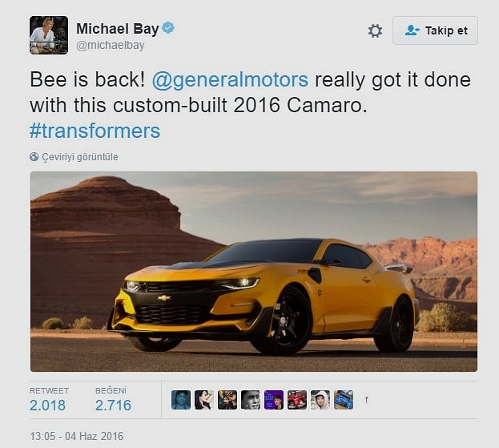
Task: View the 2.716 beğeni likes count
Action: (x=113, y=405)
